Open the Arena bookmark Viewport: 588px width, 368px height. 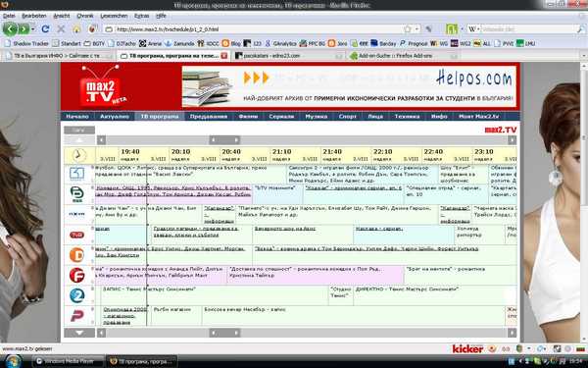pos(150,43)
